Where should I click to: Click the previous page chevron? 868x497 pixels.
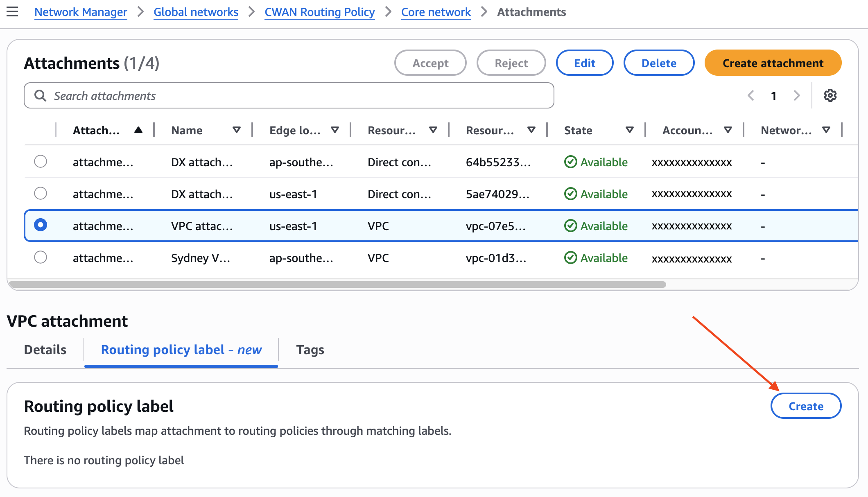(750, 95)
